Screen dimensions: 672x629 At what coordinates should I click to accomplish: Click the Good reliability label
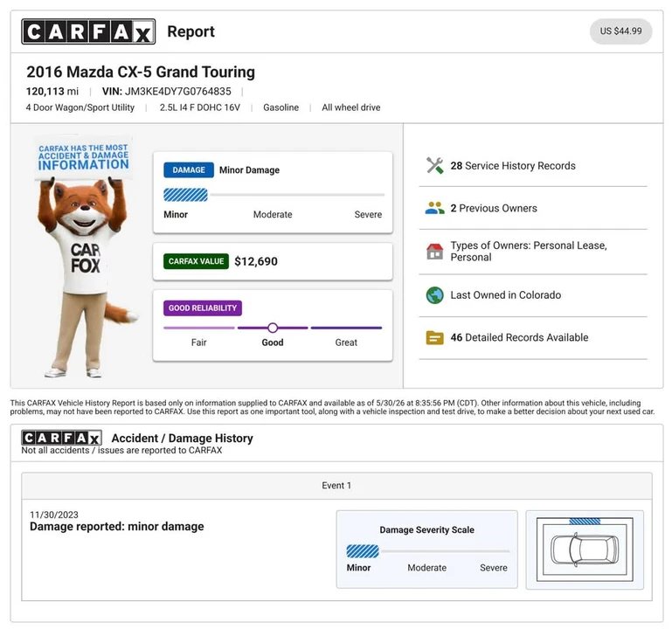[273, 342]
